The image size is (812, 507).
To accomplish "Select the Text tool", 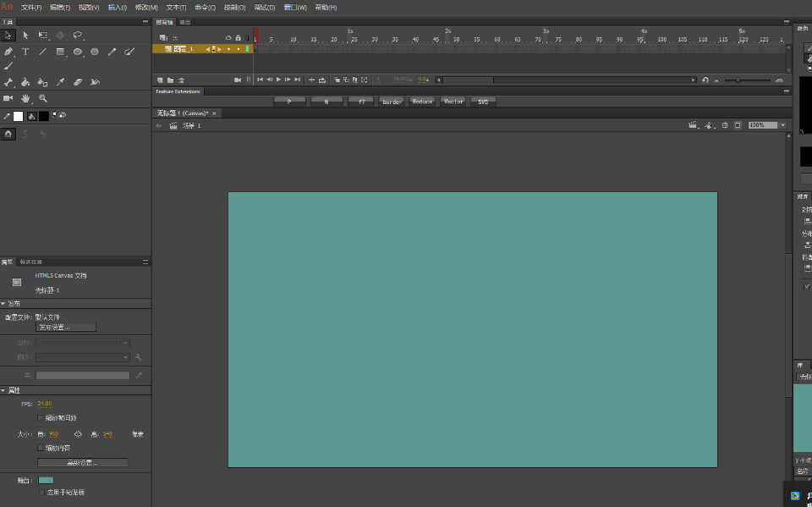I will [25, 52].
